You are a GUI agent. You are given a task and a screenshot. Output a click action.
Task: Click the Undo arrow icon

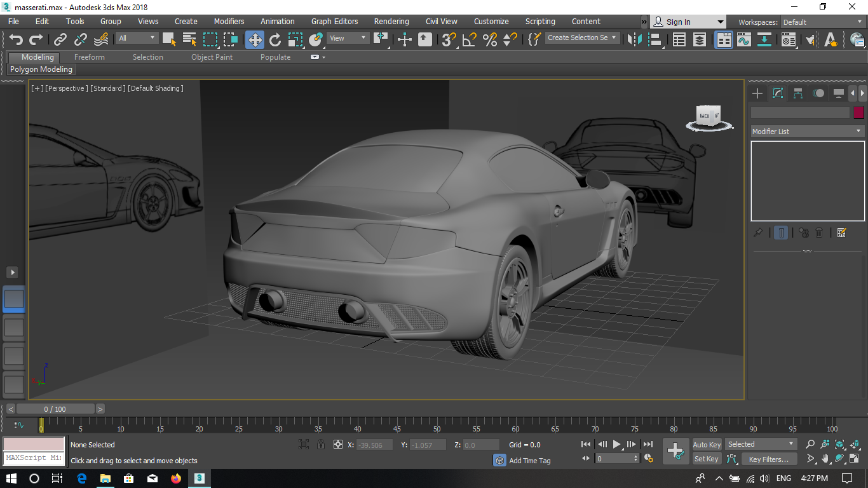pyautogui.click(x=16, y=40)
